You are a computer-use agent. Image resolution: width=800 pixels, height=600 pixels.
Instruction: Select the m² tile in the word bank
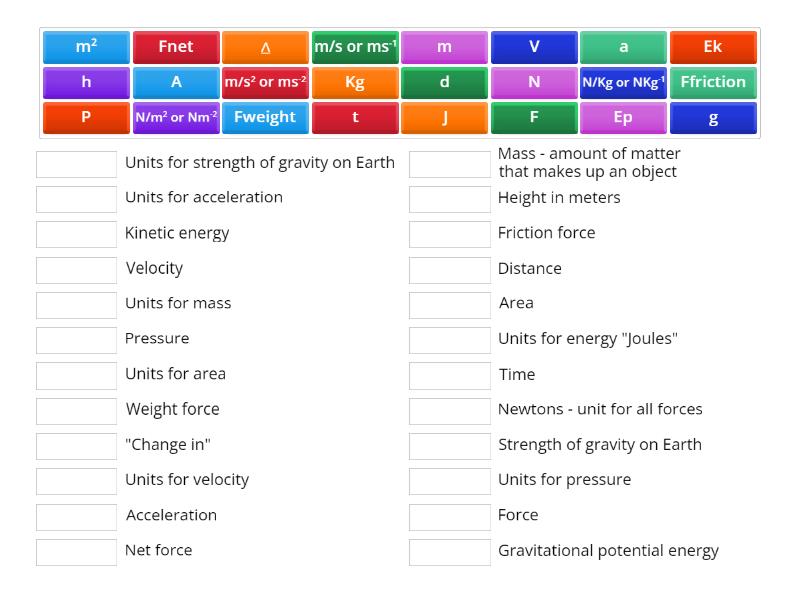(86, 46)
